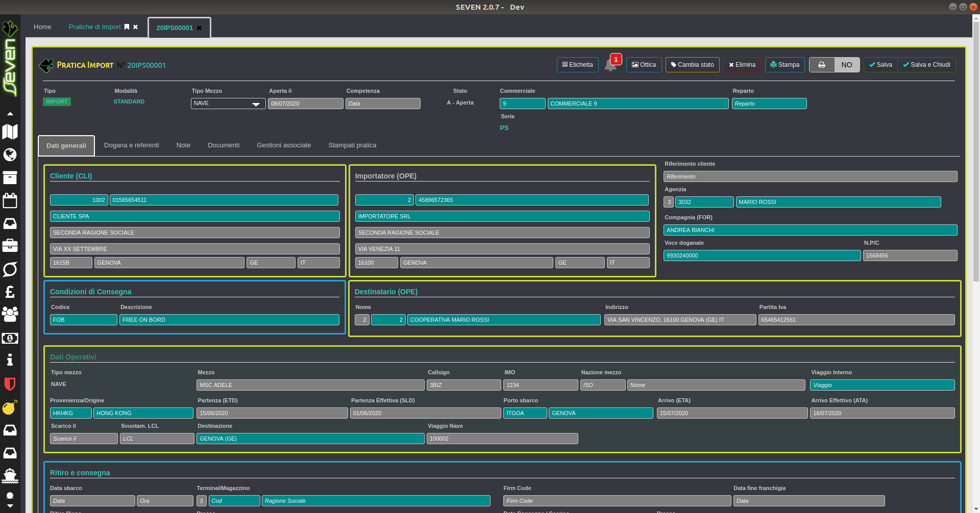Toggle the NO print switch
Viewport: 980px width, 513px height.
pyautogui.click(x=847, y=65)
